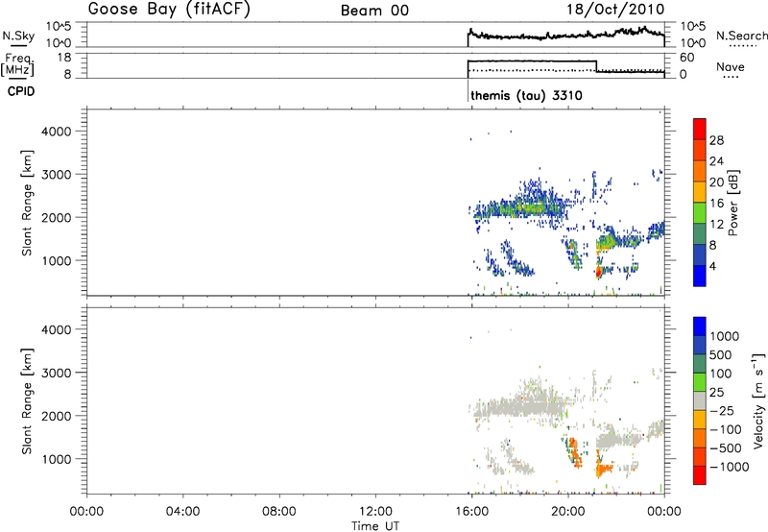
Task: Click the "24" label on the power colorbar
Action: (716, 161)
